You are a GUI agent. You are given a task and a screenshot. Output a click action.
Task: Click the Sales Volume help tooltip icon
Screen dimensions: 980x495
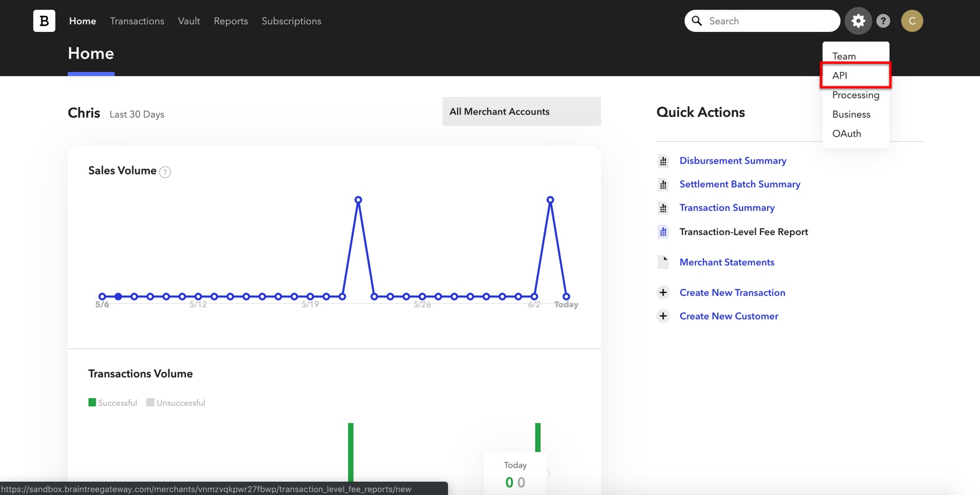(x=165, y=172)
